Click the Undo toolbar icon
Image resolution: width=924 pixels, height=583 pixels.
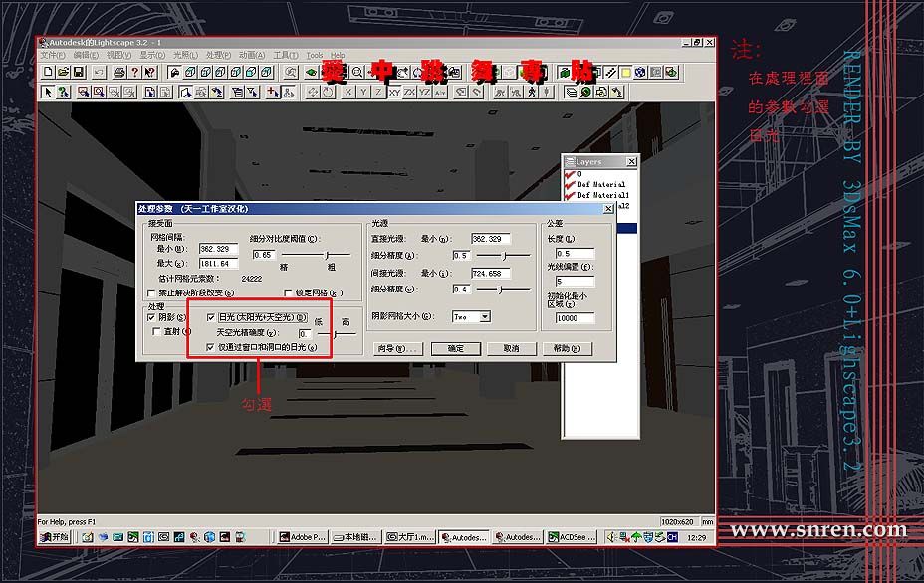pyautogui.click(x=99, y=72)
